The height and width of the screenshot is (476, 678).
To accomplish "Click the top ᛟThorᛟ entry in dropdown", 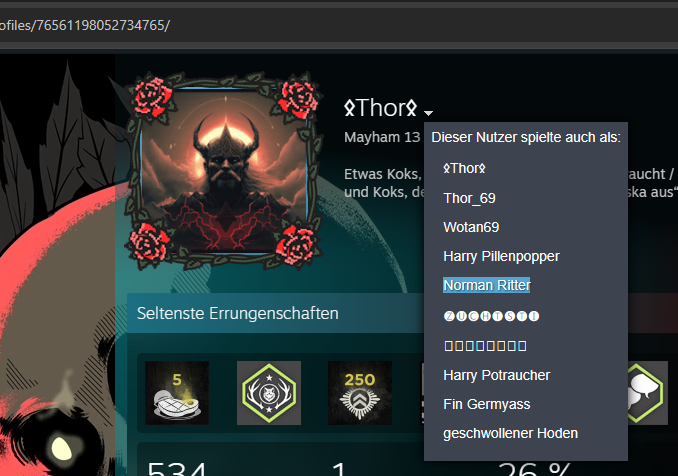I will [x=464, y=168].
